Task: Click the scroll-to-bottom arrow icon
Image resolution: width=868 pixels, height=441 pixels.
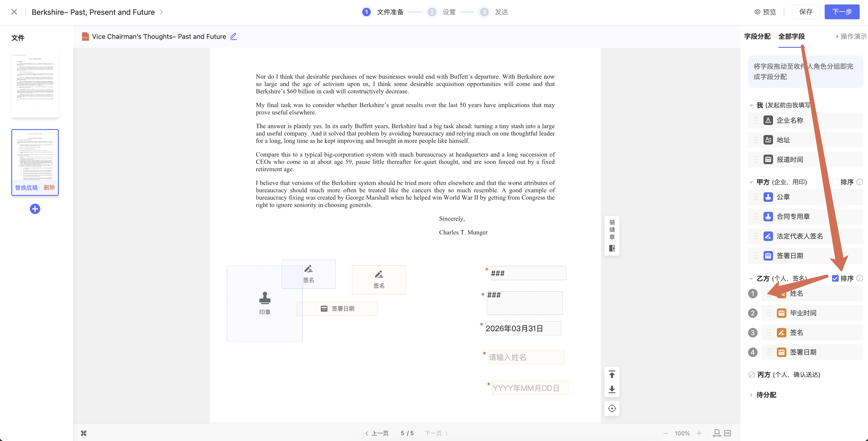Action: point(612,389)
